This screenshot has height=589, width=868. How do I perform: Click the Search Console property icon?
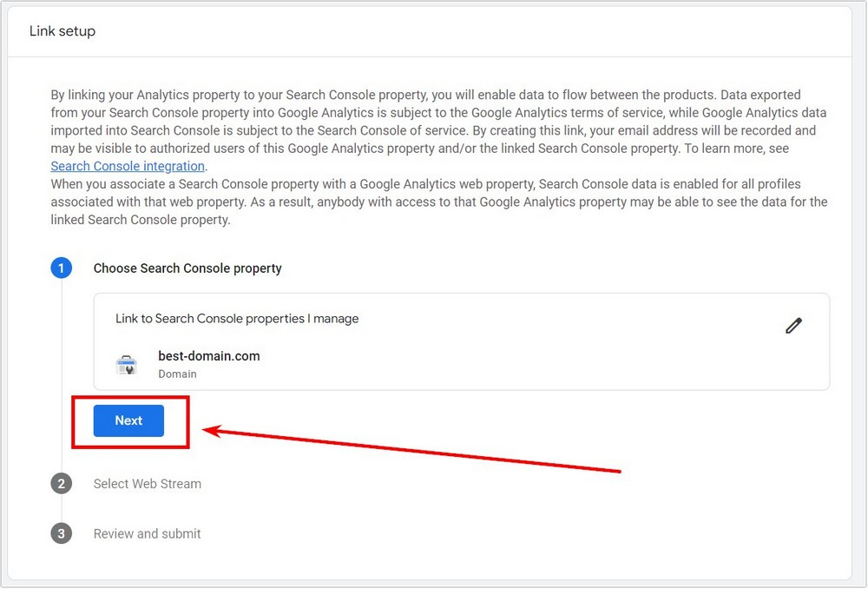(x=126, y=365)
